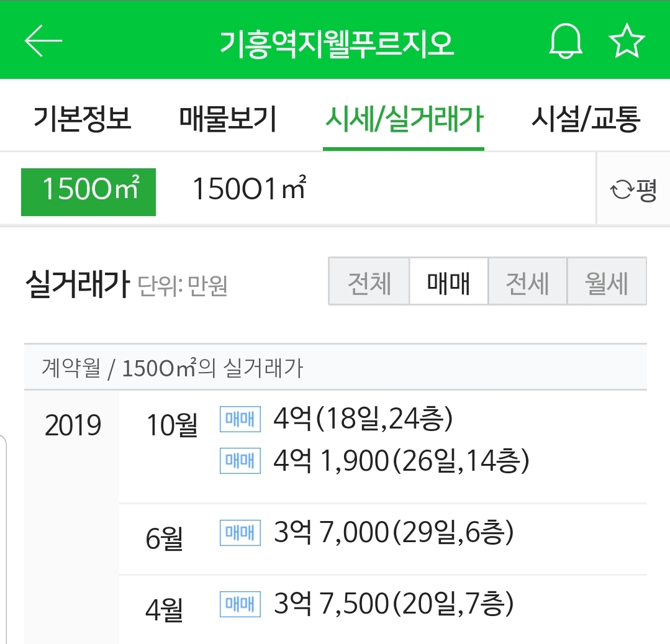Choose the 15001㎡ area option

click(x=250, y=188)
